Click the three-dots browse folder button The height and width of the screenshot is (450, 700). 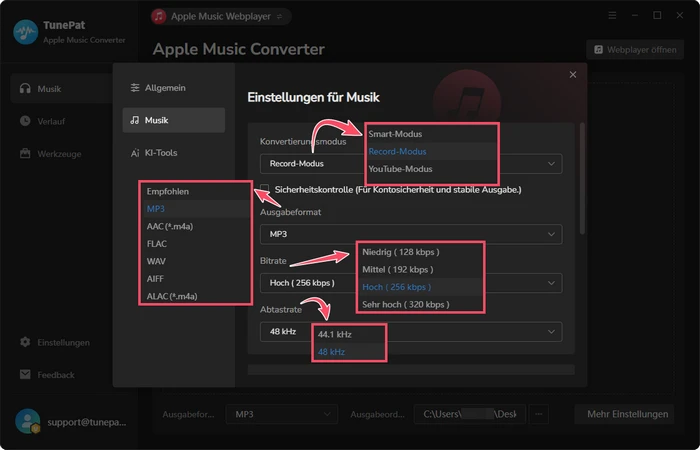[538, 414]
